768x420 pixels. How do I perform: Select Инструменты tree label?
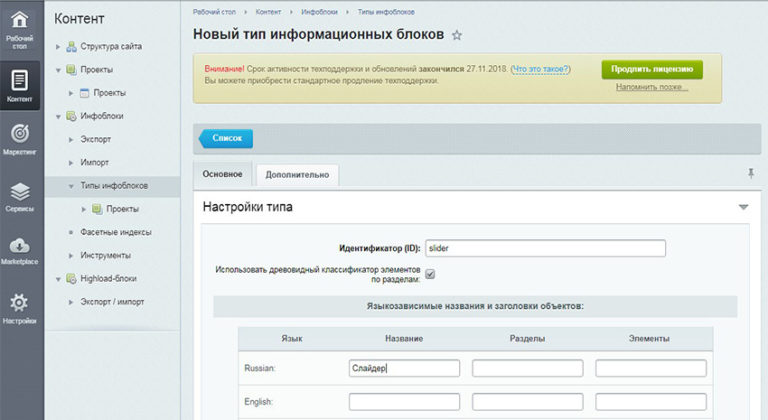(106, 255)
